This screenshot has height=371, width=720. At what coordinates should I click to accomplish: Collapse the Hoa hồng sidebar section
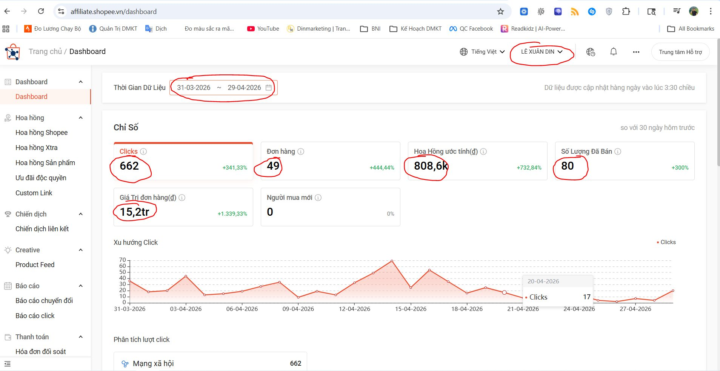[81, 118]
